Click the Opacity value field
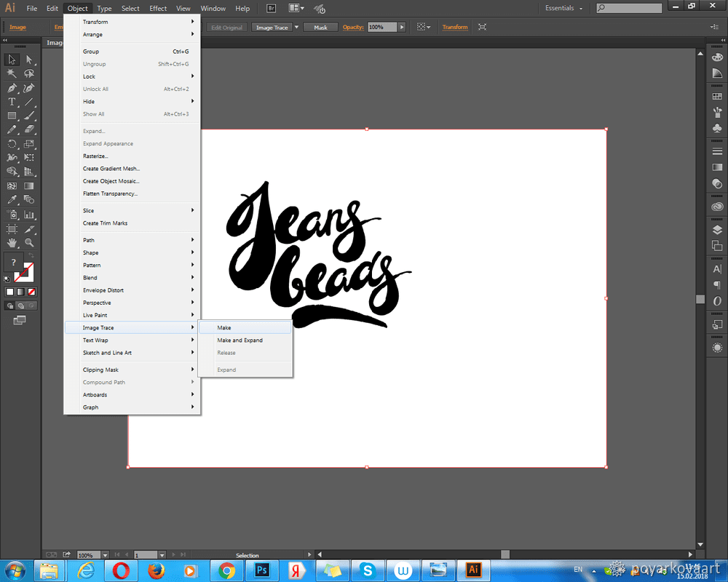The height and width of the screenshot is (582, 728). point(382,27)
